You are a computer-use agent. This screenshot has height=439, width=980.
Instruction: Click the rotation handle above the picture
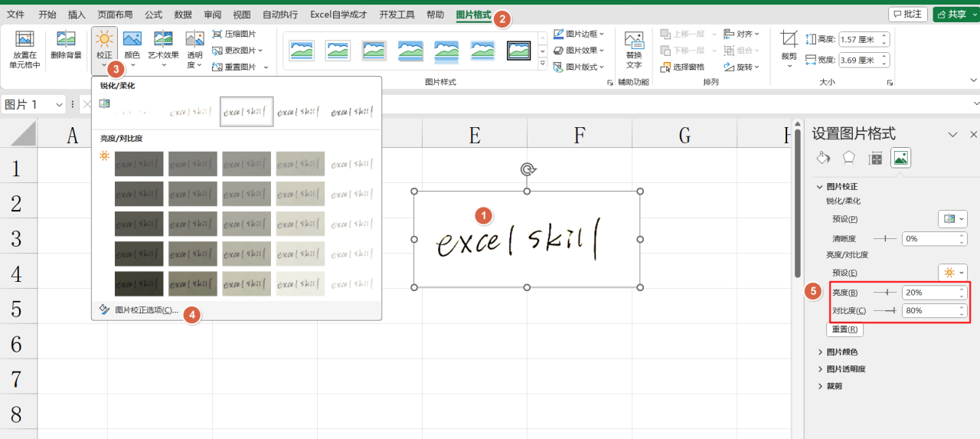point(527,169)
